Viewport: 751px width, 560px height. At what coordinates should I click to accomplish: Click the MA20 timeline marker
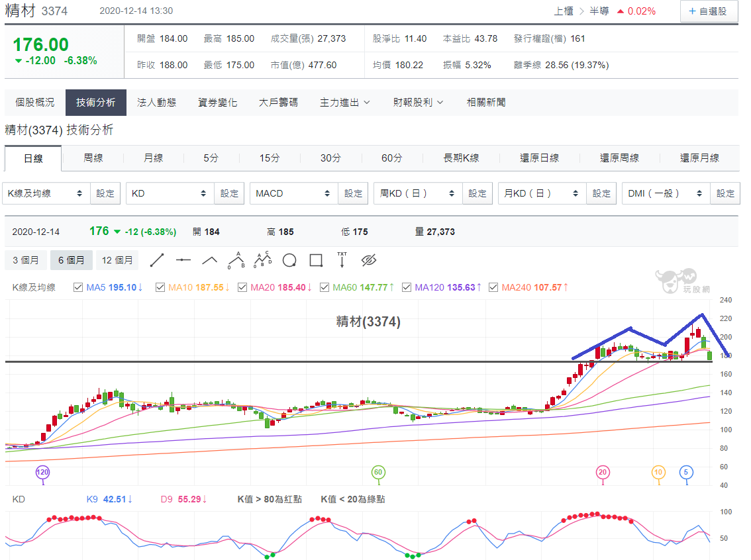coord(603,473)
